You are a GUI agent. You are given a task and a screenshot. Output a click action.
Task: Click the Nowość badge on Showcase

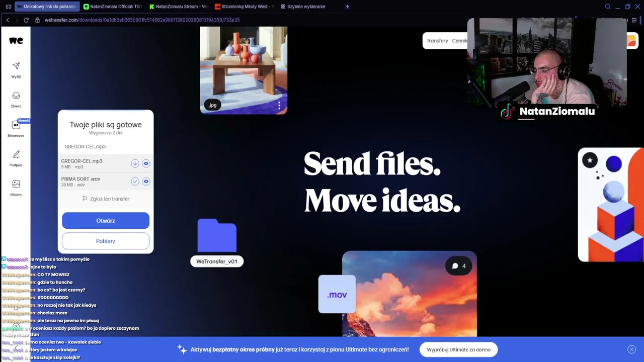[x=24, y=121]
